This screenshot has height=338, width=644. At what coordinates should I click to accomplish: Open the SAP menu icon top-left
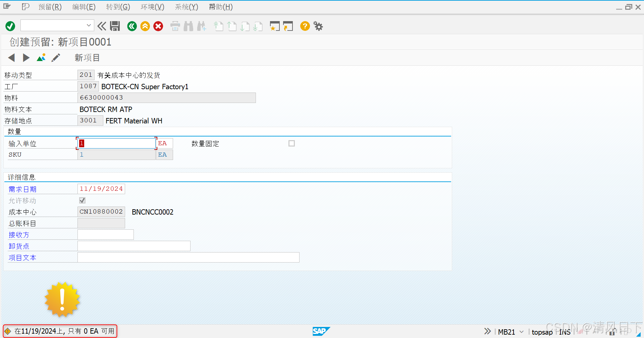click(x=7, y=6)
